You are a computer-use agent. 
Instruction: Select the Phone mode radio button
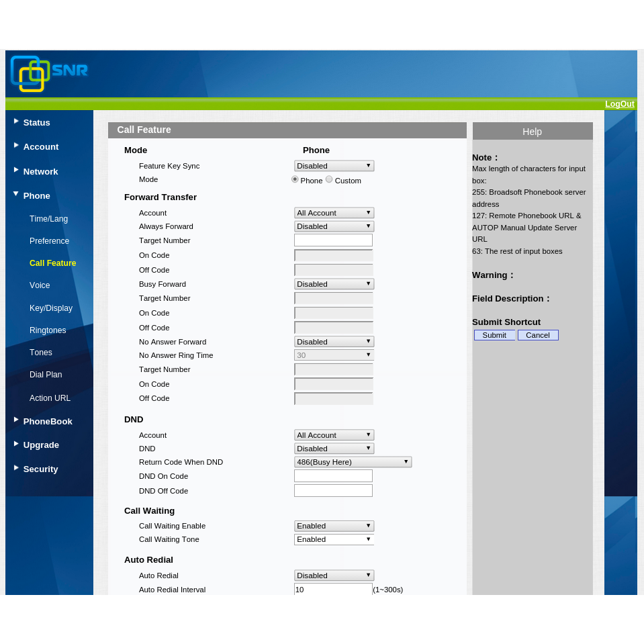[295, 179]
